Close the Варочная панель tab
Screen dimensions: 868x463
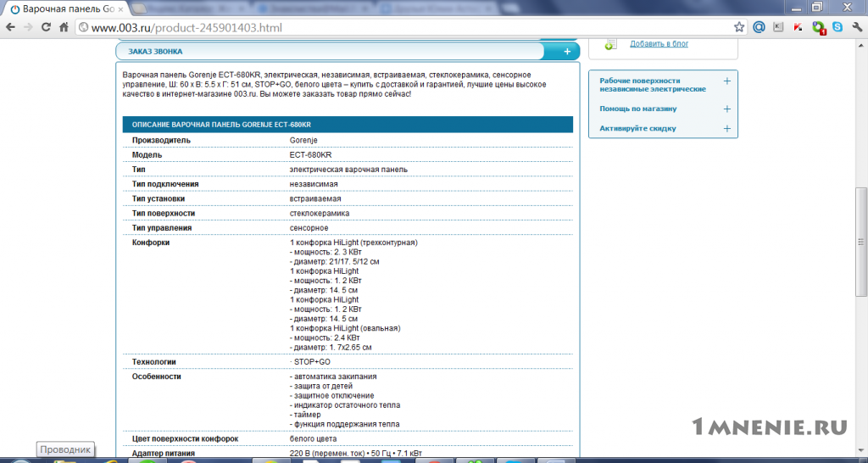click(x=120, y=9)
